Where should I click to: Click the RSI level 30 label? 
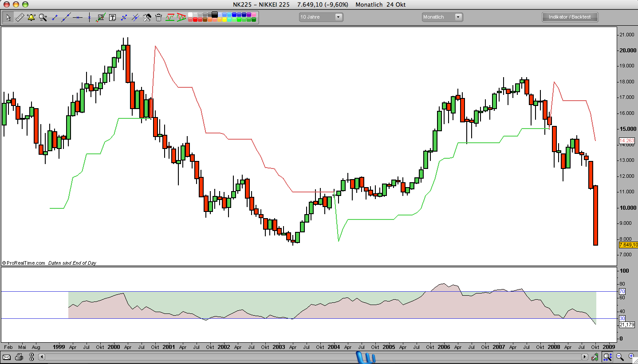pyautogui.click(x=622, y=318)
